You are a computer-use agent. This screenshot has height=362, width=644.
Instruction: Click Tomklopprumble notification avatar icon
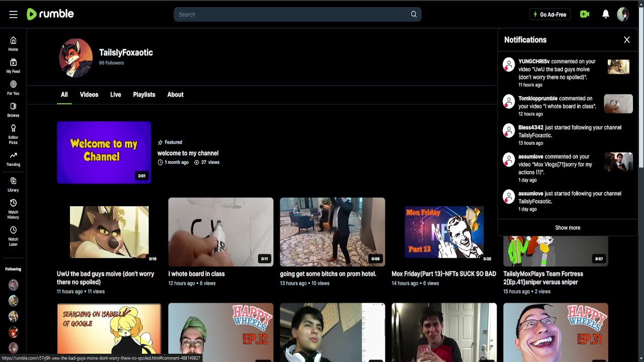(509, 102)
